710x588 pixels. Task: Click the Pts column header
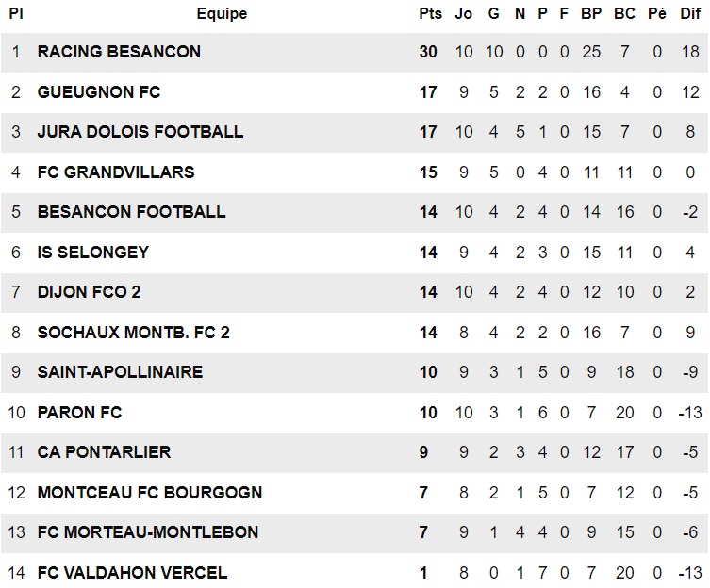[x=430, y=13]
